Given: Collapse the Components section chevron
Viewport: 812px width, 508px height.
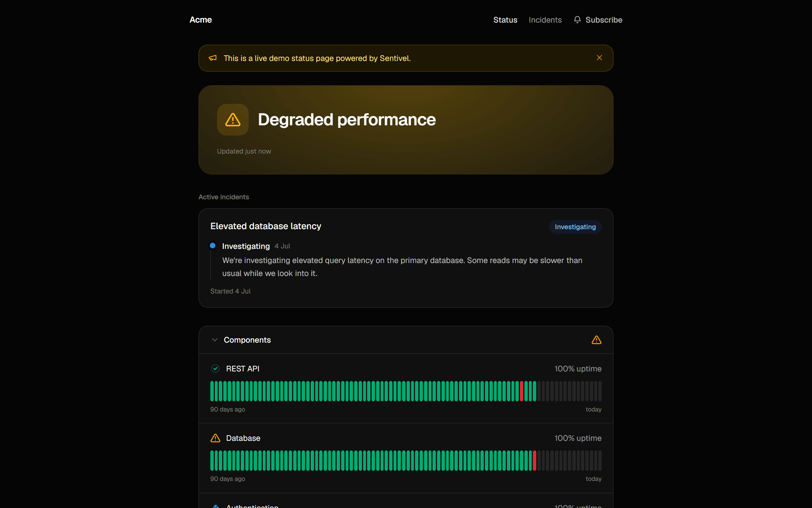Looking at the screenshot, I should tap(215, 340).
